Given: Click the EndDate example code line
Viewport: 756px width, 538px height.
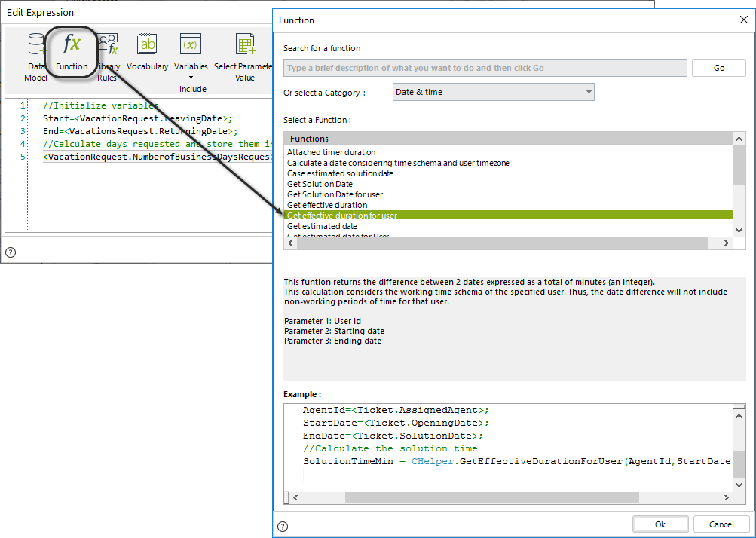Looking at the screenshot, I should [x=393, y=436].
